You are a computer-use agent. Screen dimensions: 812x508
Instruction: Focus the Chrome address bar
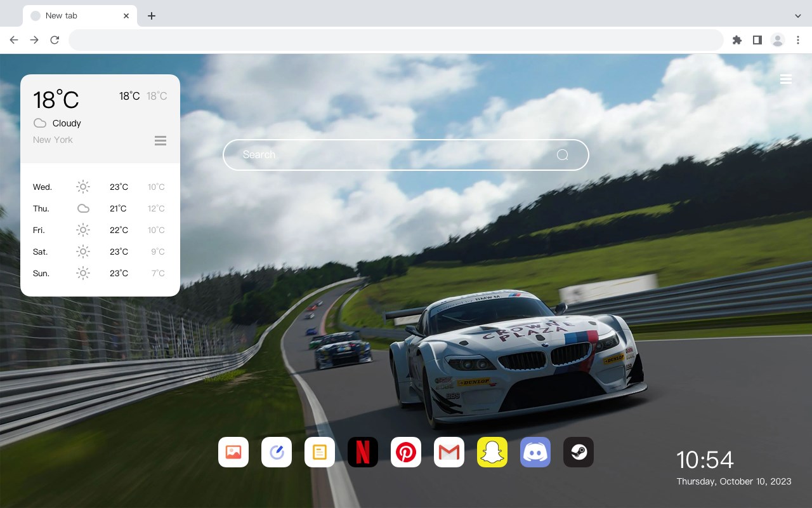click(396, 40)
